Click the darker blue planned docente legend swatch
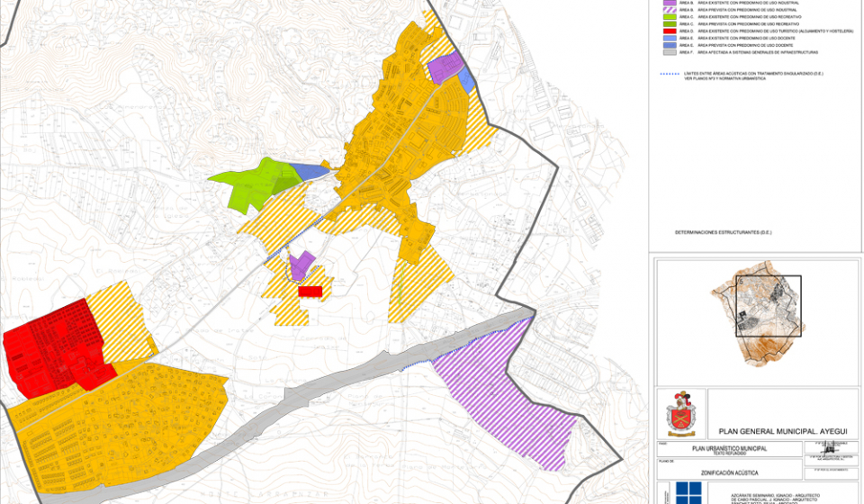This screenshot has width=864, height=504. [x=670, y=45]
